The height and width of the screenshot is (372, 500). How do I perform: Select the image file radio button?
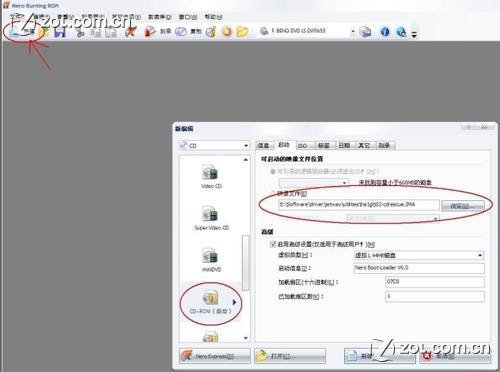273,193
